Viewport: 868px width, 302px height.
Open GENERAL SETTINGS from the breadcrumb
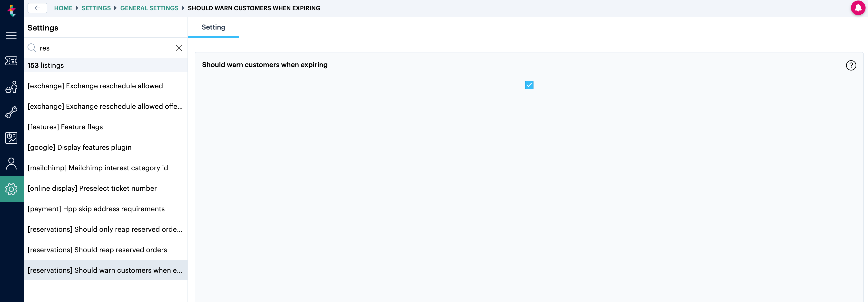(x=149, y=8)
